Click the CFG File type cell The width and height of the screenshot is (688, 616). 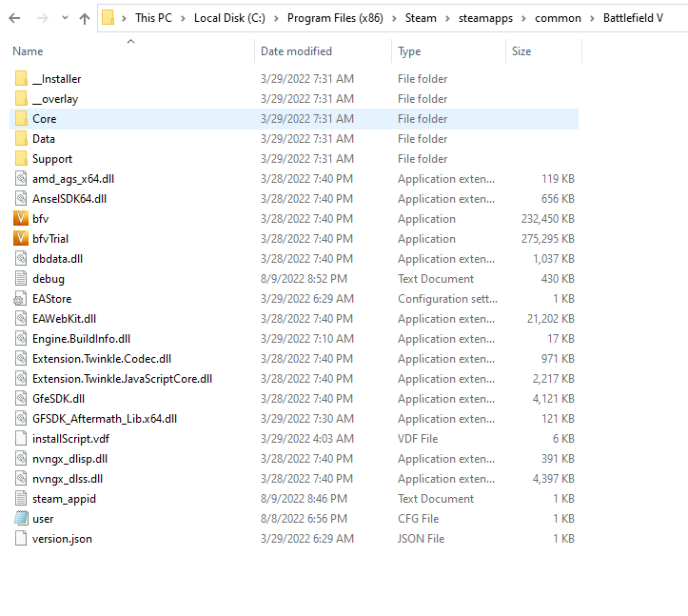pyautogui.click(x=418, y=519)
